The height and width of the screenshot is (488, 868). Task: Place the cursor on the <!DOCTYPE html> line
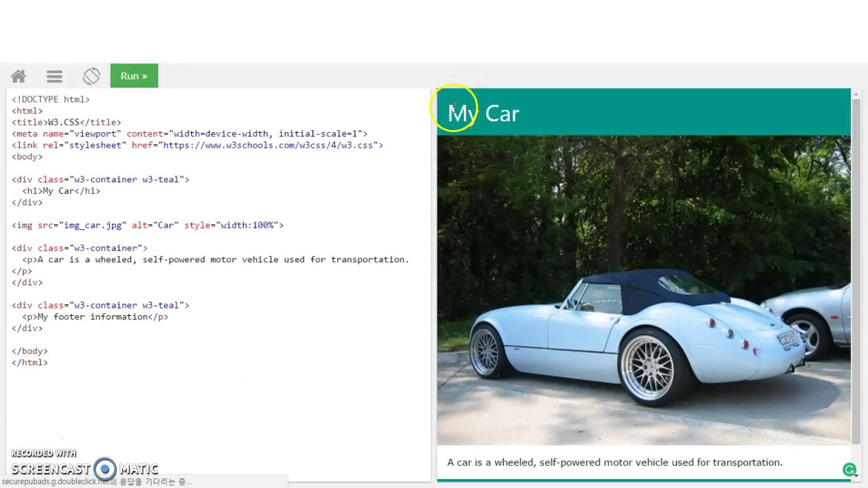click(x=51, y=99)
